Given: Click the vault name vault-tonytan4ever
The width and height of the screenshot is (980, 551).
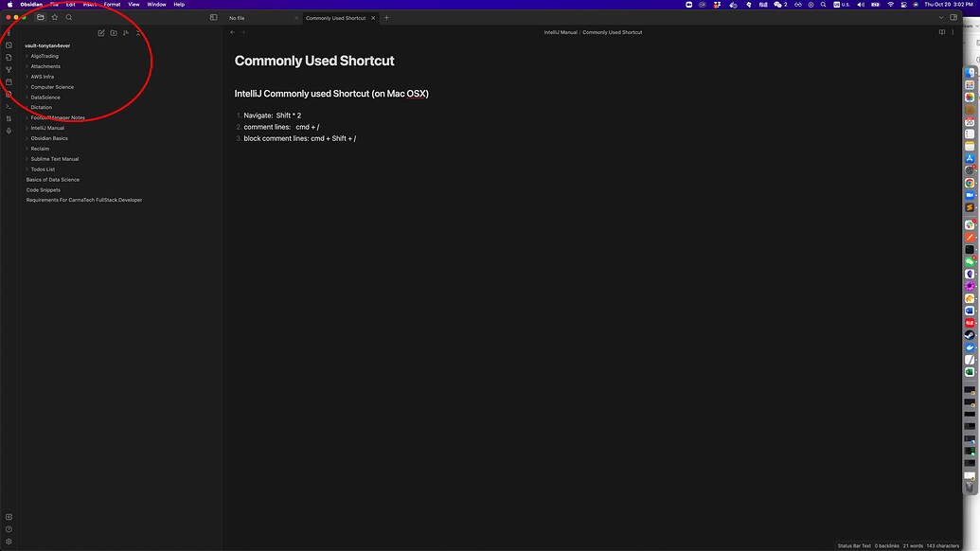Looking at the screenshot, I should 47,44.
